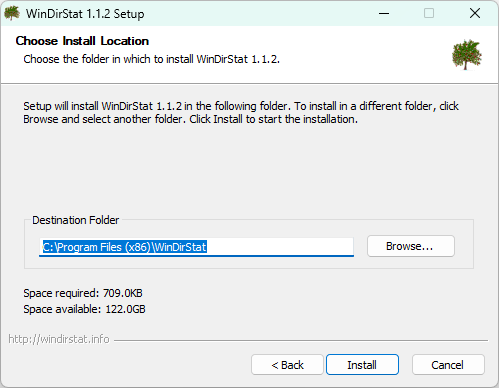Click the separator line beside windirstat.info
This screenshot has width=499, height=388.
pos(301,340)
